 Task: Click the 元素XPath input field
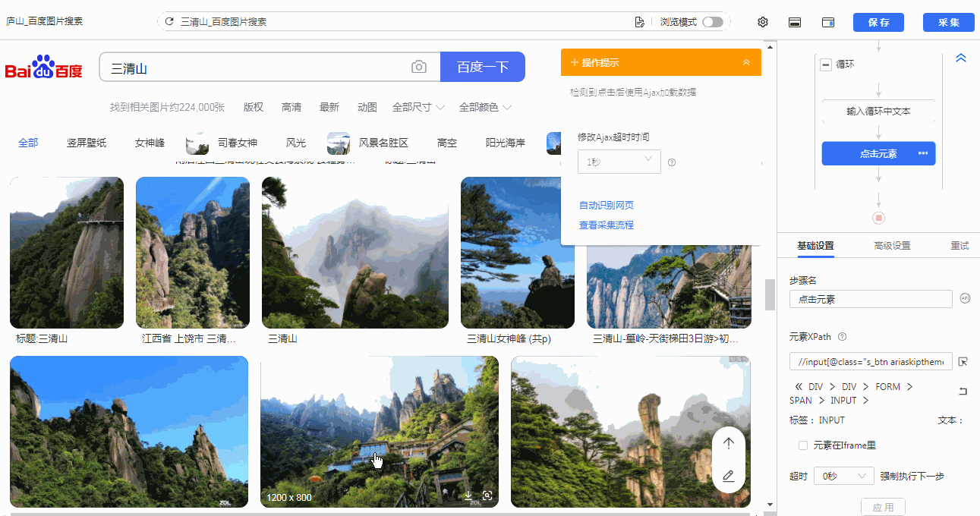(871, 362)
